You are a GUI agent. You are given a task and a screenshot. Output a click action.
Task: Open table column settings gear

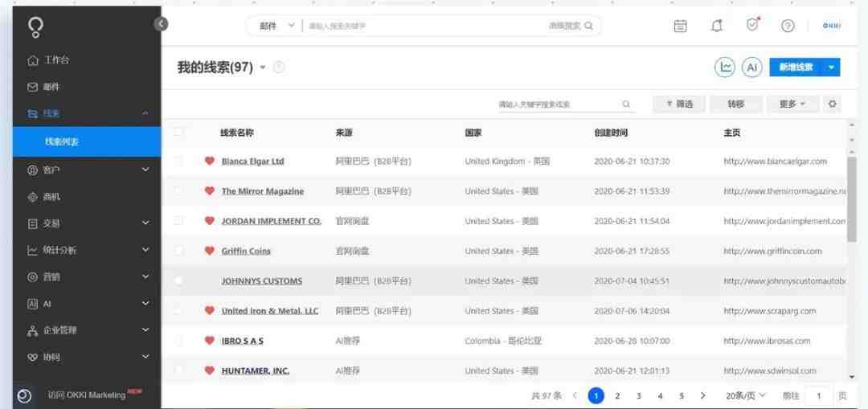click(832, 104)
